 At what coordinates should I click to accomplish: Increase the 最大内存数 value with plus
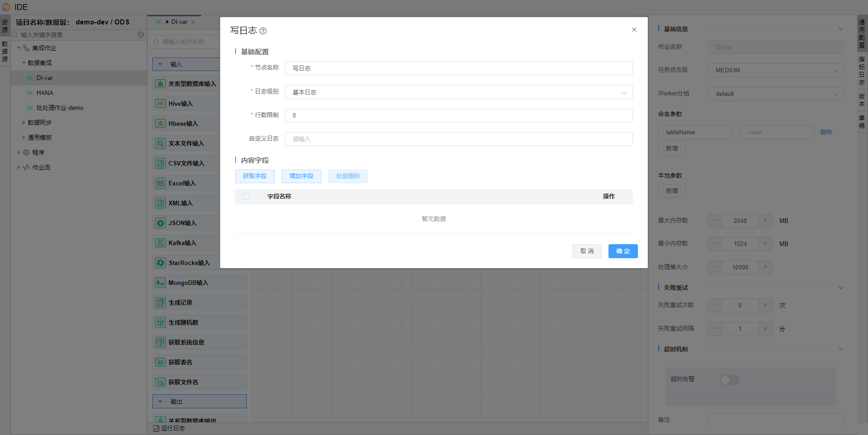(x=765, y=221)
